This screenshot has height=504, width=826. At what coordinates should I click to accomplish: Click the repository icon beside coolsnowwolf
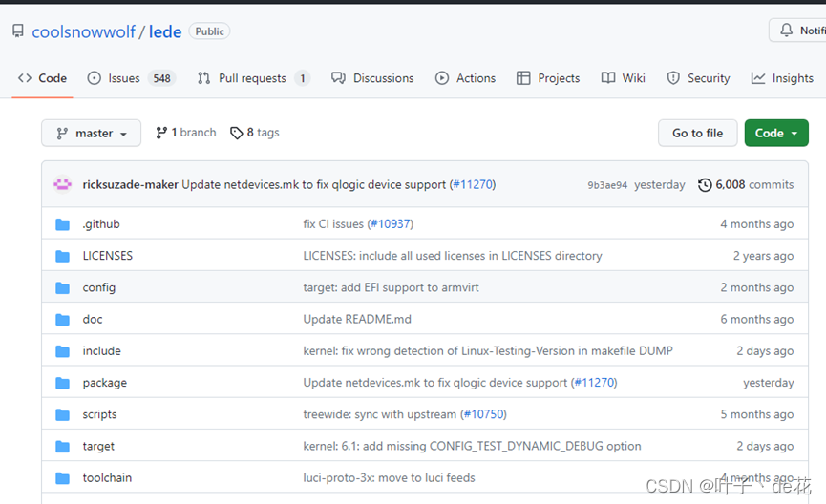click(x=18, y=31)
